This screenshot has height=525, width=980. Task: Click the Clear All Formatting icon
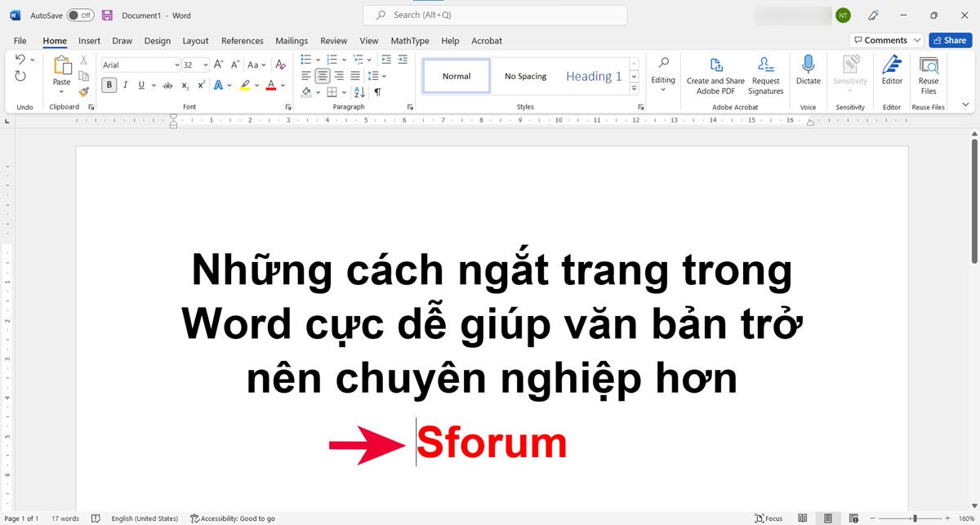281,65
